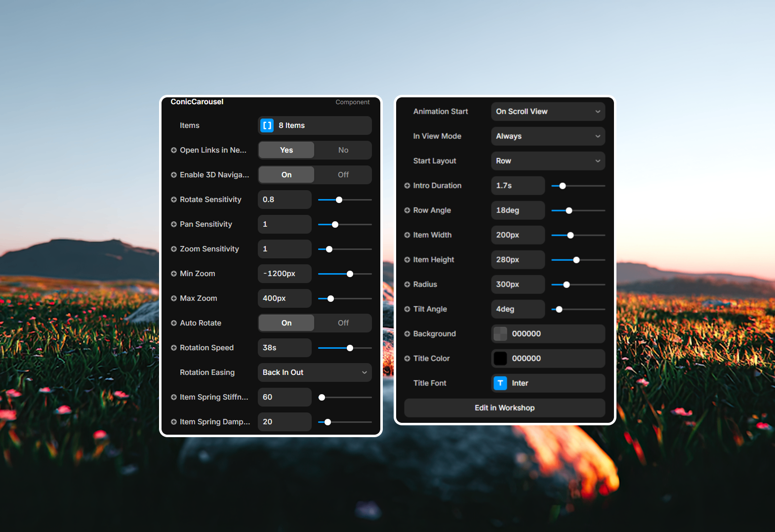Screen dimensions: 775x532
Task: Click the Edit in Workshop button
Action: 504,408
